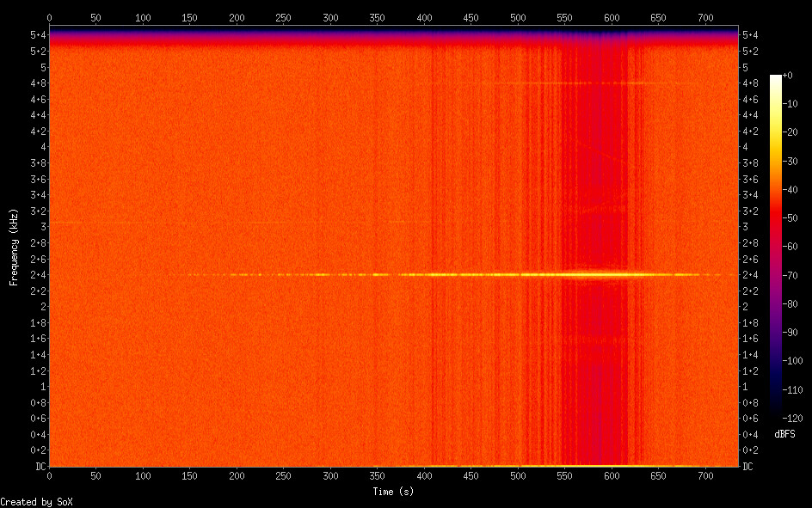Click the 3 kHz label on left axis
Screen dimensions: 812x508
point(42,227)
